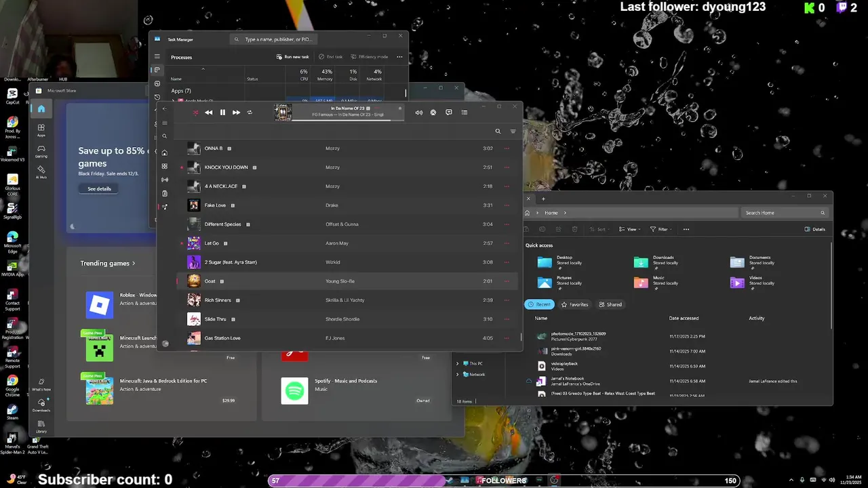Open more options for Gas Station Love
The height and width of the screenshot is (488, 868).
[507, 338]
